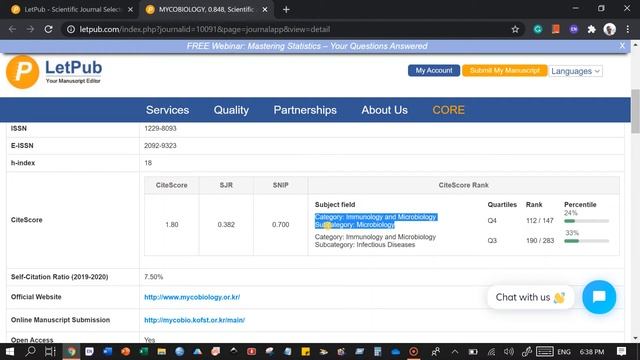Open the Chrome profile avatar
Viewport: 640px width, 360px height.
[x=610, y=29]
